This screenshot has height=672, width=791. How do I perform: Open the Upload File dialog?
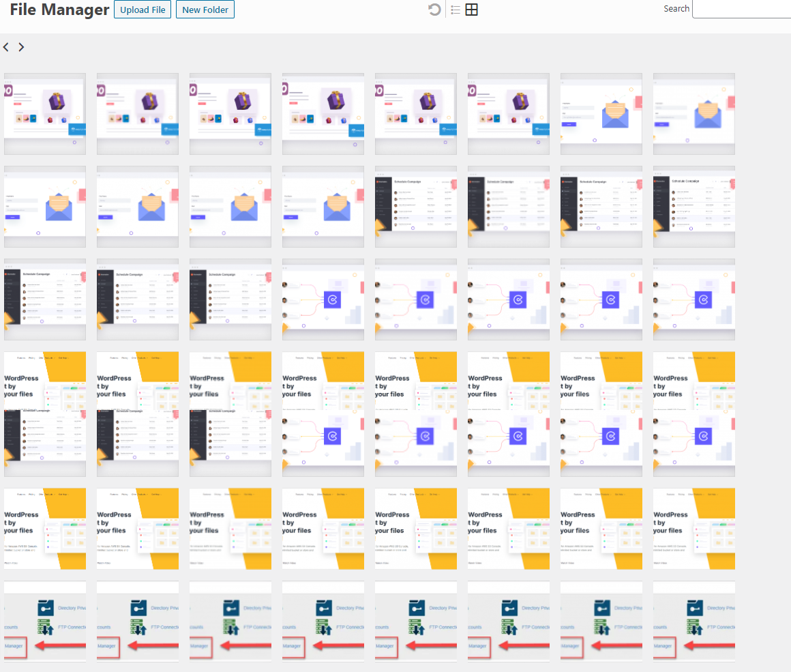click(143, 10)
